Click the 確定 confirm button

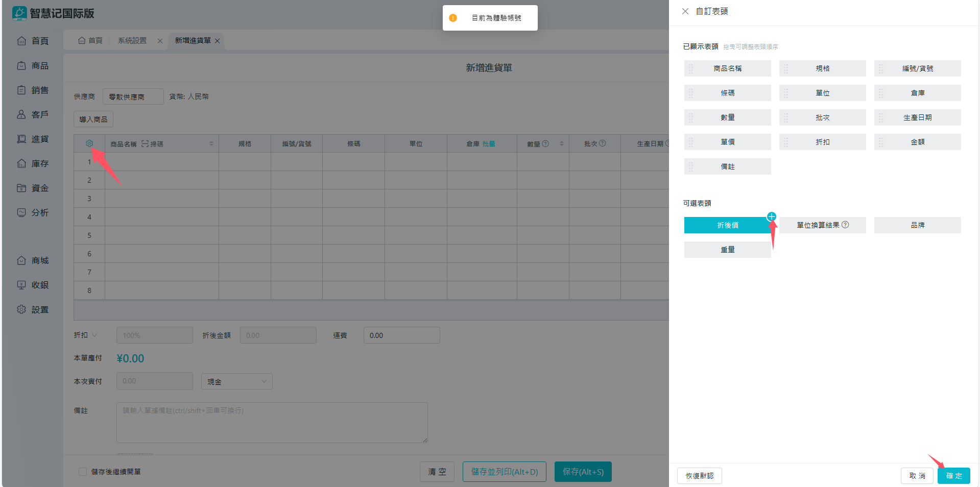pyautogui.click(x=953, y=476)
